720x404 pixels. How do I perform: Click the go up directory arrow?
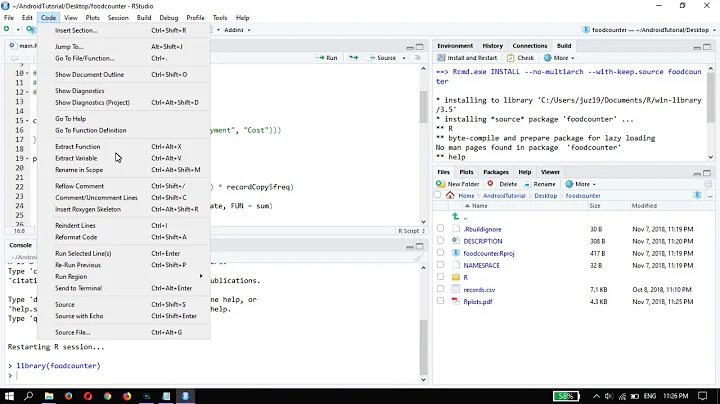(456, 216)
